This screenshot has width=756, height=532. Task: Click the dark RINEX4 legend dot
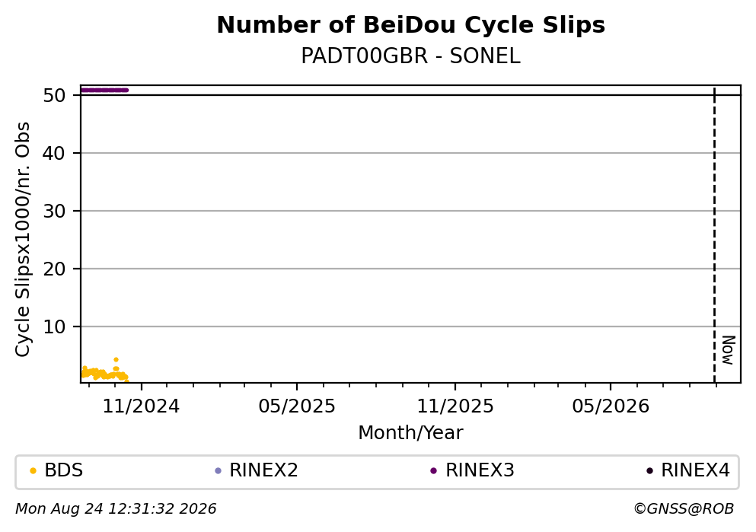649,471
